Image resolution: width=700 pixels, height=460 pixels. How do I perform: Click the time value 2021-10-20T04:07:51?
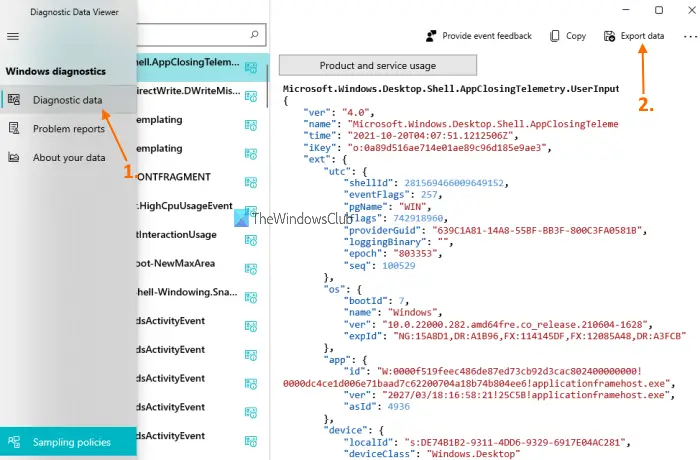(430, 136)
